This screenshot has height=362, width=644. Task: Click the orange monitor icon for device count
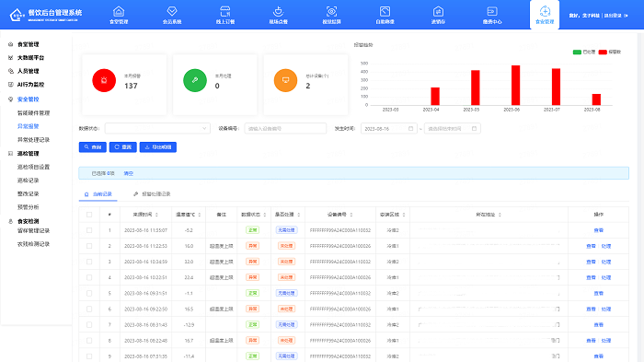pos(285,80)
